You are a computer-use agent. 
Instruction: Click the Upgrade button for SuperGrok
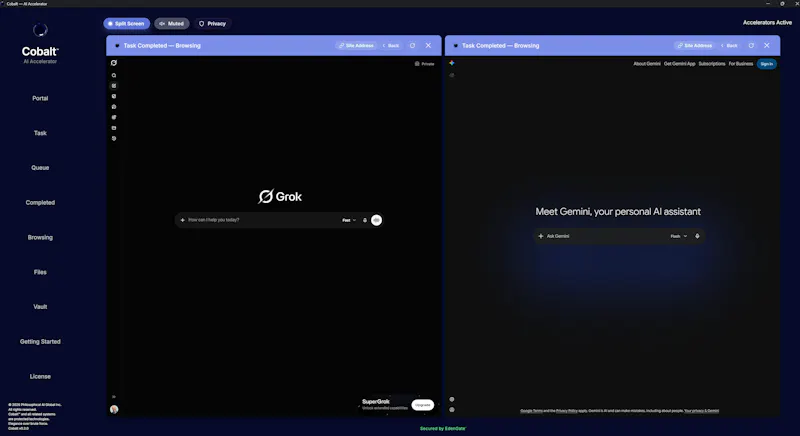point(422,404)
